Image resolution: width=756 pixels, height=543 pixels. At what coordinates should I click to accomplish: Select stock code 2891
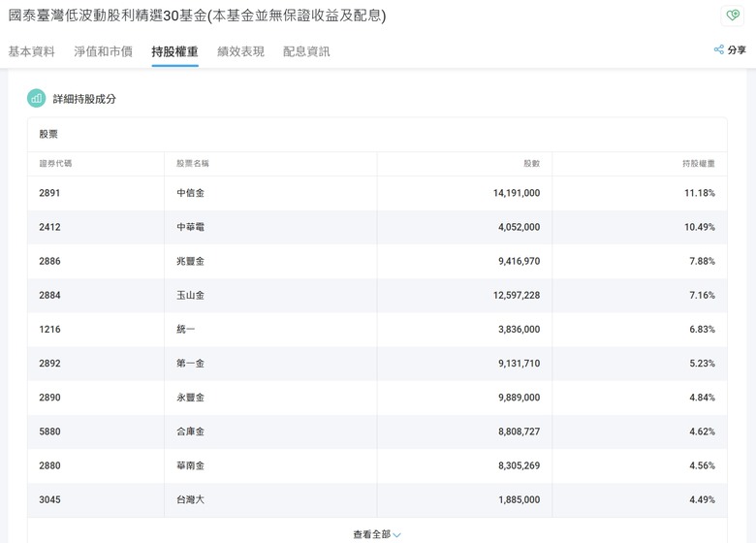49,193
